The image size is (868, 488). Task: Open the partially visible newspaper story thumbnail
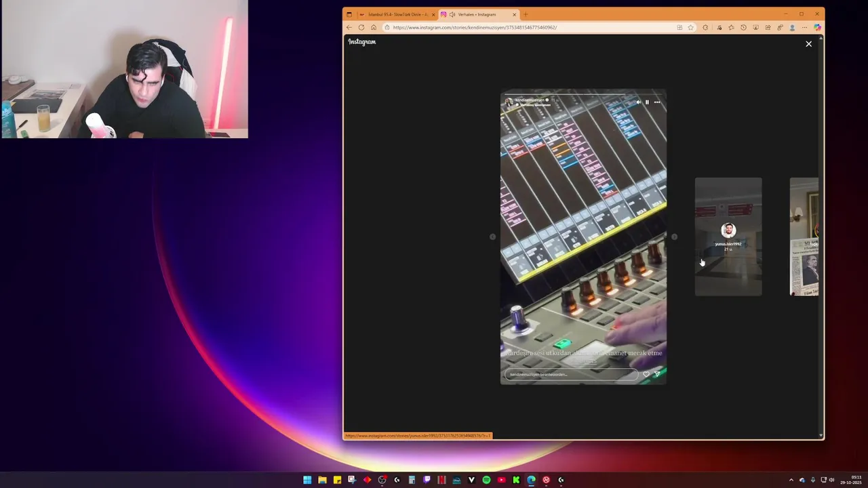[804, 237]
